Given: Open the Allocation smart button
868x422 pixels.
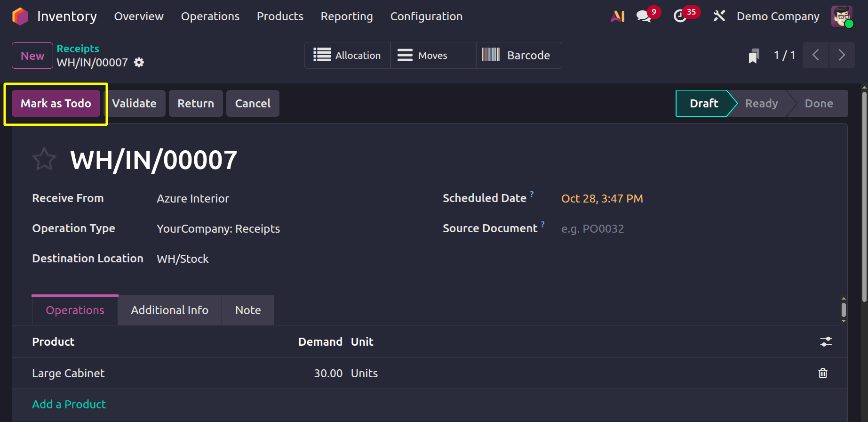Looking at the screenshot, I should point(347,56).
